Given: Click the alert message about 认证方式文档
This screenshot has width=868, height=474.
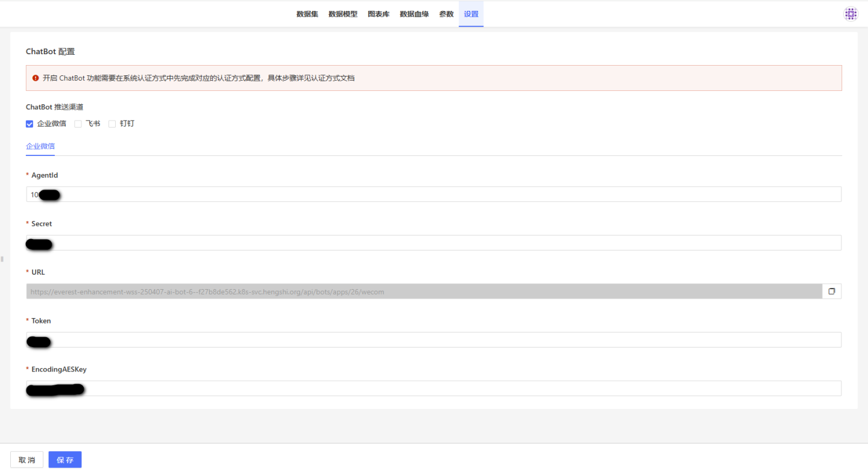Looking at the screenshot, I should pos(198,78).
